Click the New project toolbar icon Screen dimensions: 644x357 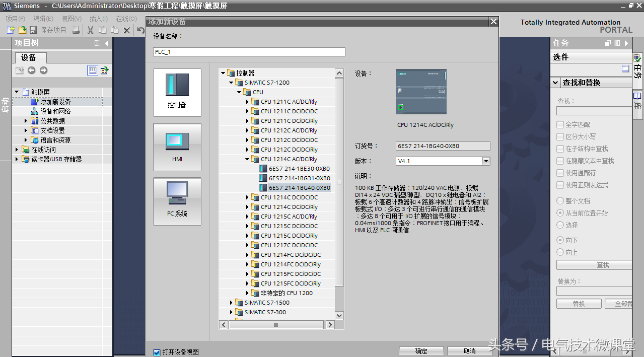[11, 30]
